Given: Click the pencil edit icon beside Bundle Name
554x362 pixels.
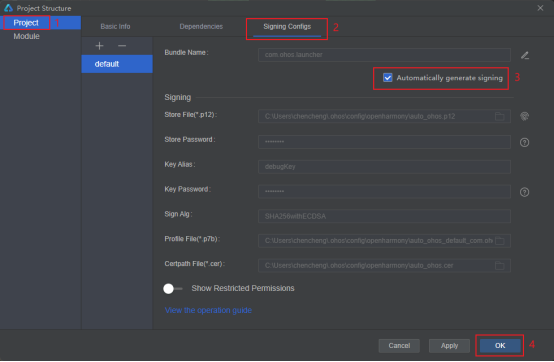Looking at the screenshot, I should point(525,55).
